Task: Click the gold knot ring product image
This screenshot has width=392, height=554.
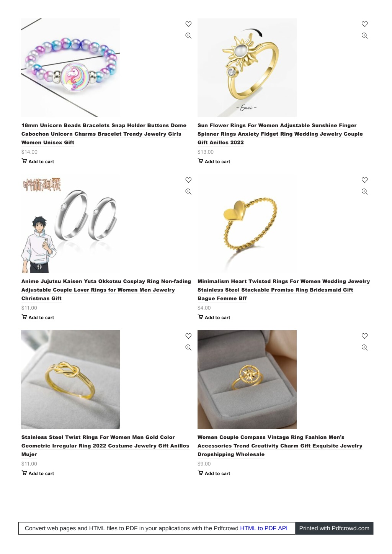Action: pos(70,379)
